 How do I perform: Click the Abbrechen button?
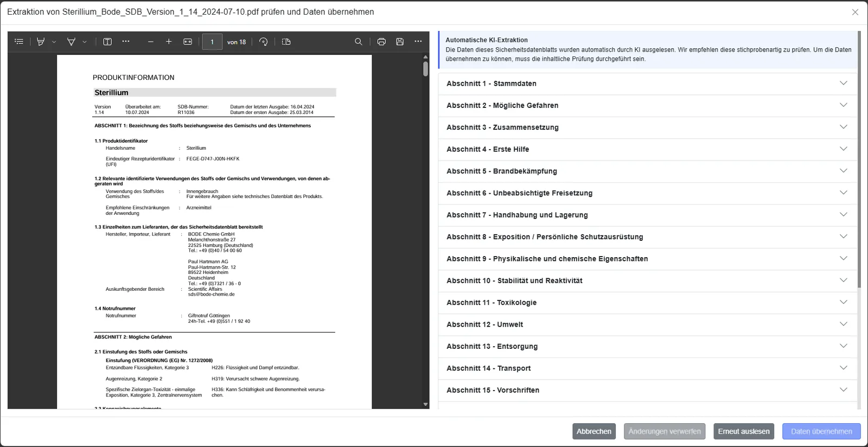point(594,431)
